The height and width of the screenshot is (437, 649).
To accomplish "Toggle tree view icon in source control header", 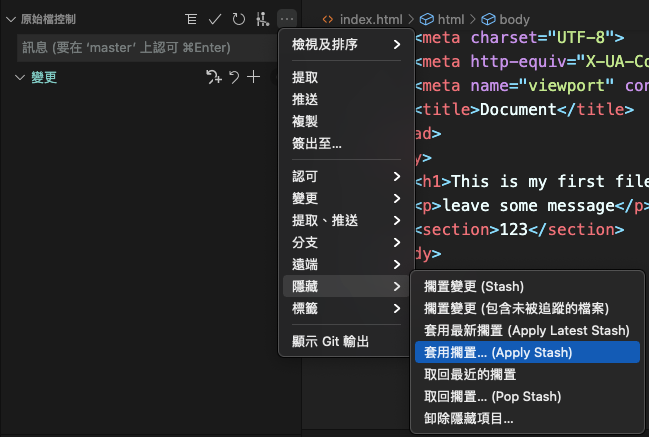I will pyautogui.click(x=191, y=19).
